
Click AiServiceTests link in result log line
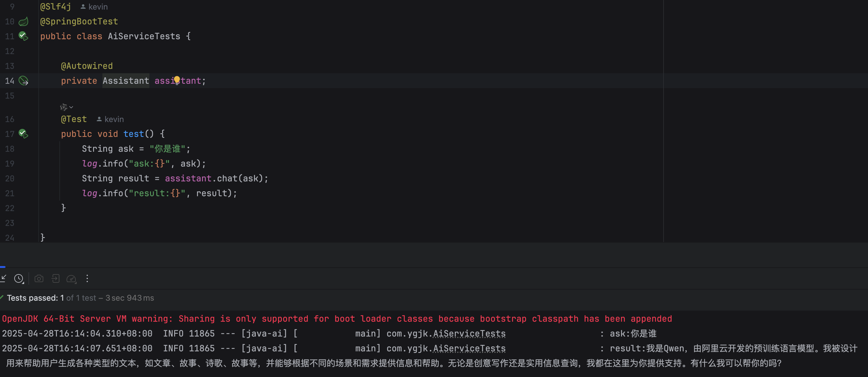coord(469,348)
